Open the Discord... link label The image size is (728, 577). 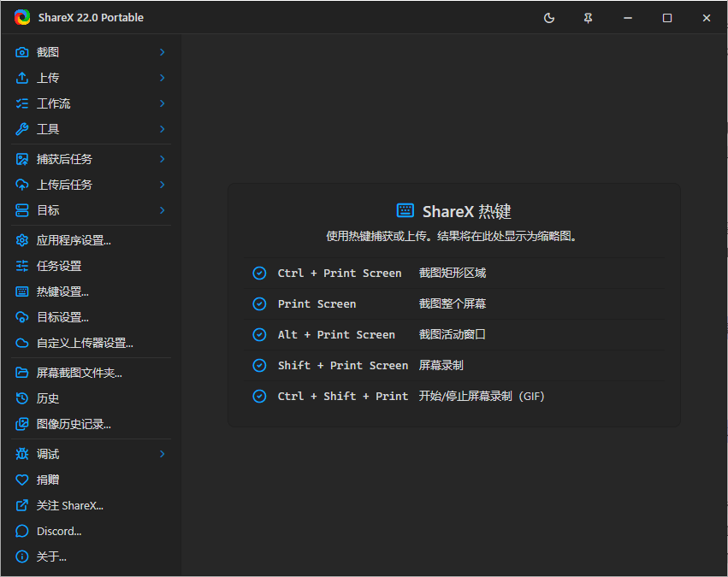[59, 531]
